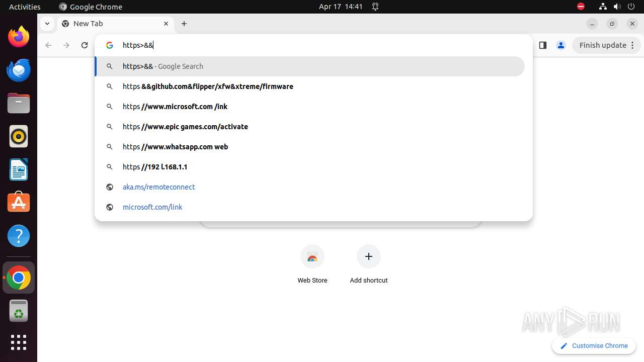This screenshot has height=362, width=644.
Task: Launch LibreOffice Writer from dock
Action: click(19, 169)
